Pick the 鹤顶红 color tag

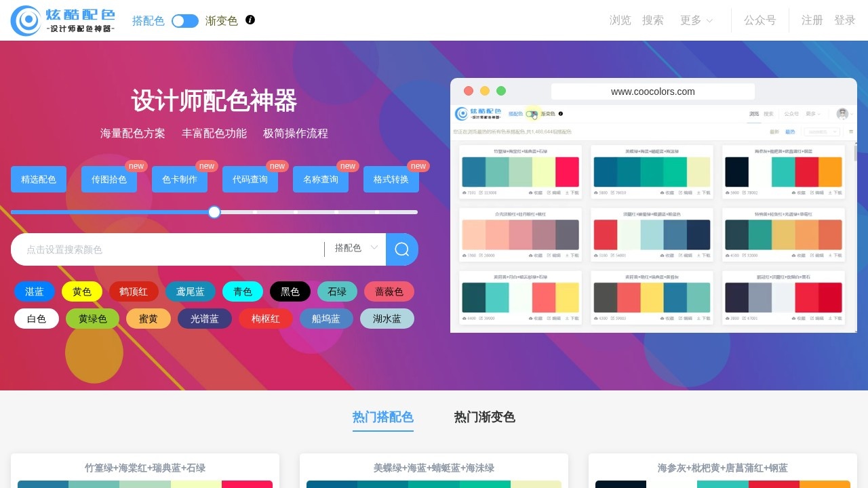134,291
